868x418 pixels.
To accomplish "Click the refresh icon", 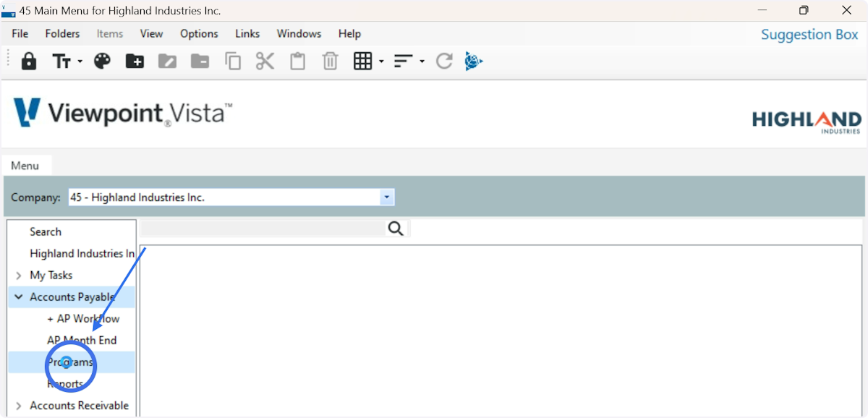I will click(x=444, y=61).
